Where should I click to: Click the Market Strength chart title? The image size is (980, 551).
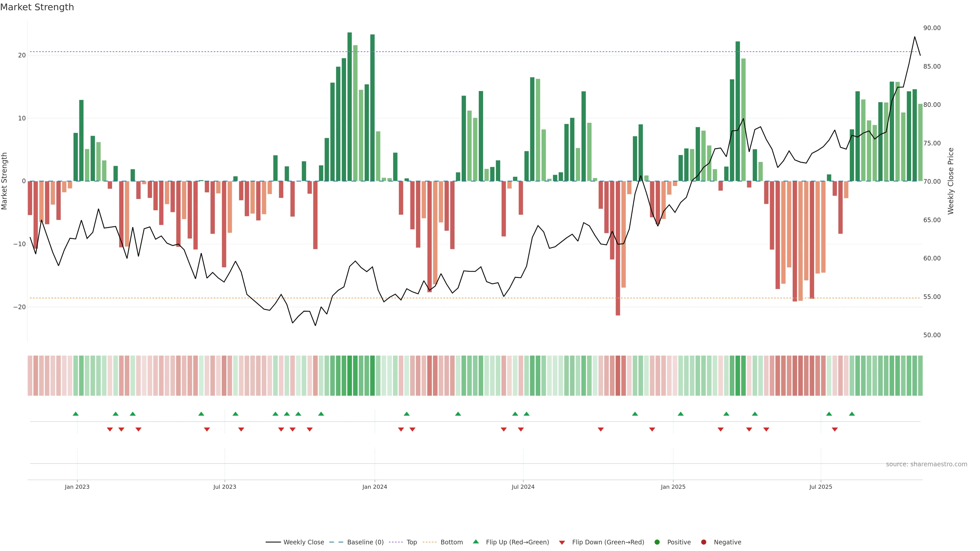[37, 7]
